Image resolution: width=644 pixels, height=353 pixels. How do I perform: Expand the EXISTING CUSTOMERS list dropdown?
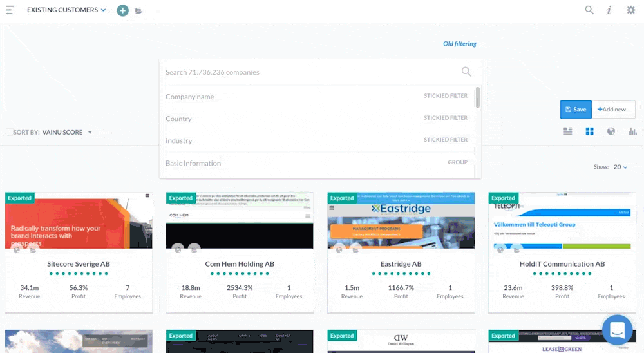pyautogui.click(x=66, y=10)
